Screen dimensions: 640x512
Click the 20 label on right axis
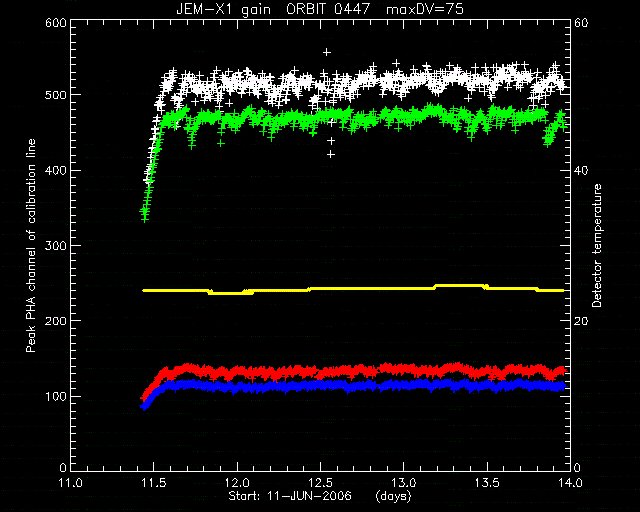point(581,321)
